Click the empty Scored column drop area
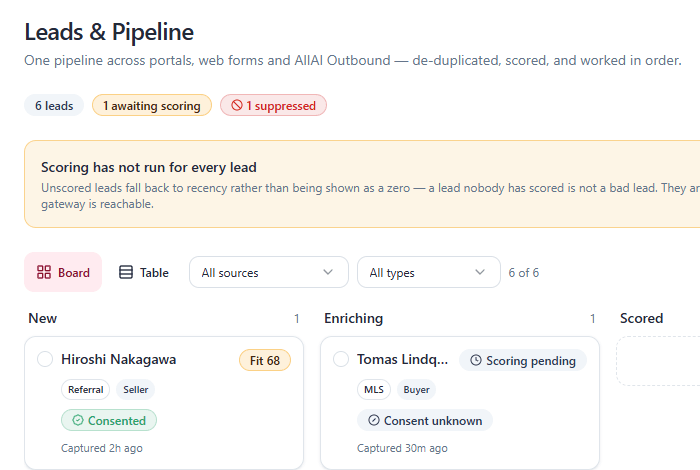700x470 pixels. [658, 361]
